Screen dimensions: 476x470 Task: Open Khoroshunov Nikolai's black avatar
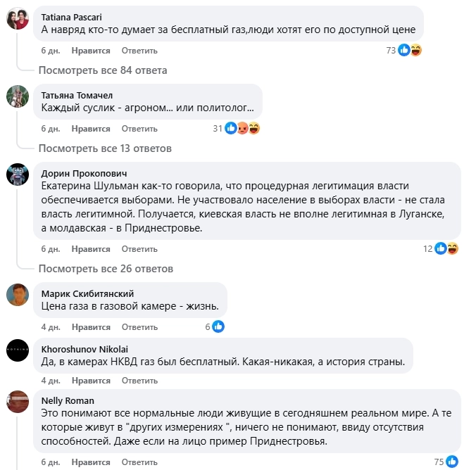(x=18, y=352)
